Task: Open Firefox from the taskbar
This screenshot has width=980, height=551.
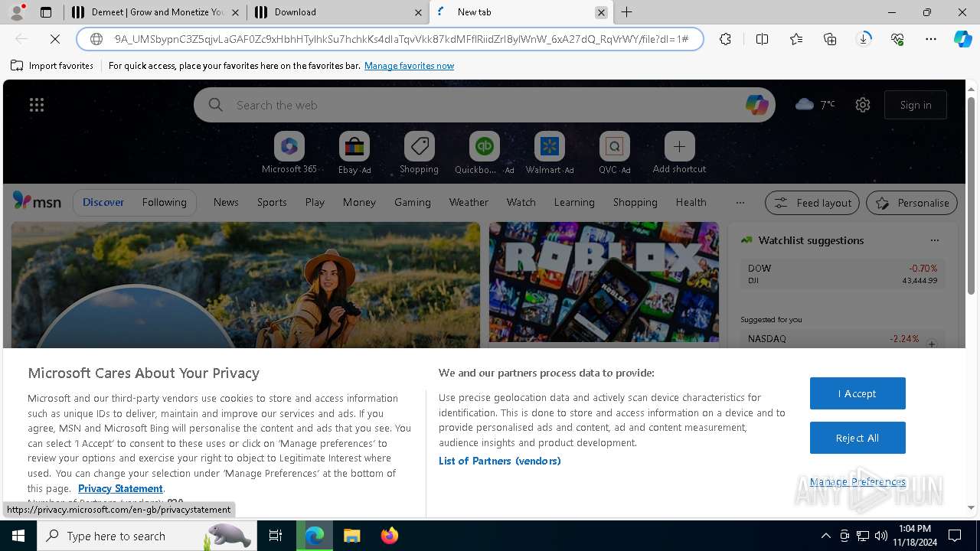Action: click(x=390, y=536)
